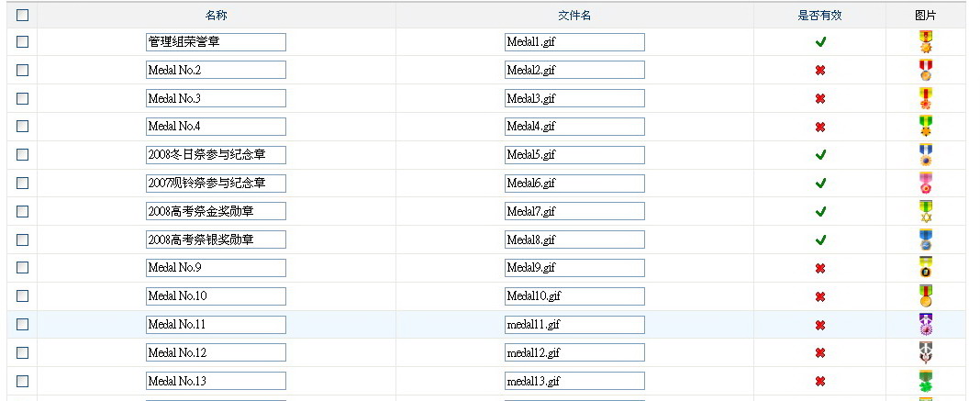Check the box for 2008高考祭银奖励章 row
This screenshot has width=980, height=401.
[x=23, y=239]
